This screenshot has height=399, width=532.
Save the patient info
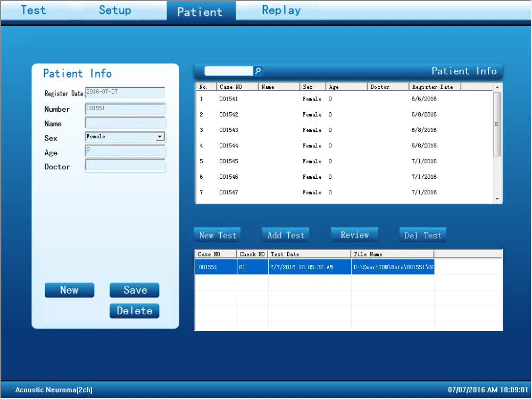coord(135,290)
